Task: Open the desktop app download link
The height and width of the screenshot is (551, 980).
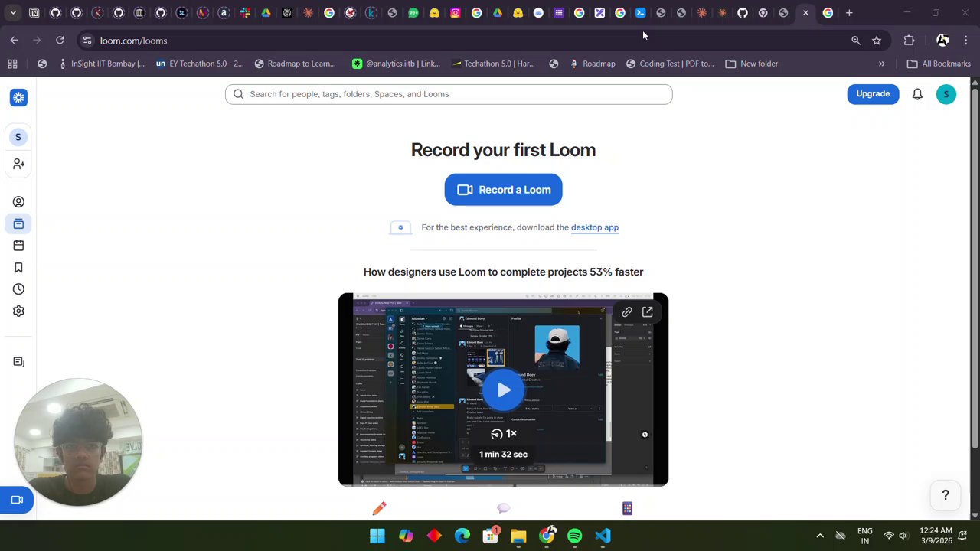Action: 595,227
